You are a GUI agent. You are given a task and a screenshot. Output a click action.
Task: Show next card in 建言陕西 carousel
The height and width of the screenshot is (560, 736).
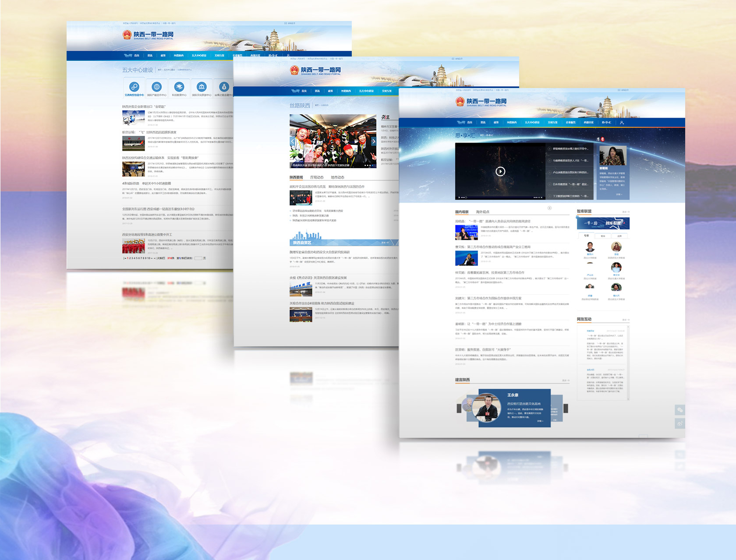(566, 409)
